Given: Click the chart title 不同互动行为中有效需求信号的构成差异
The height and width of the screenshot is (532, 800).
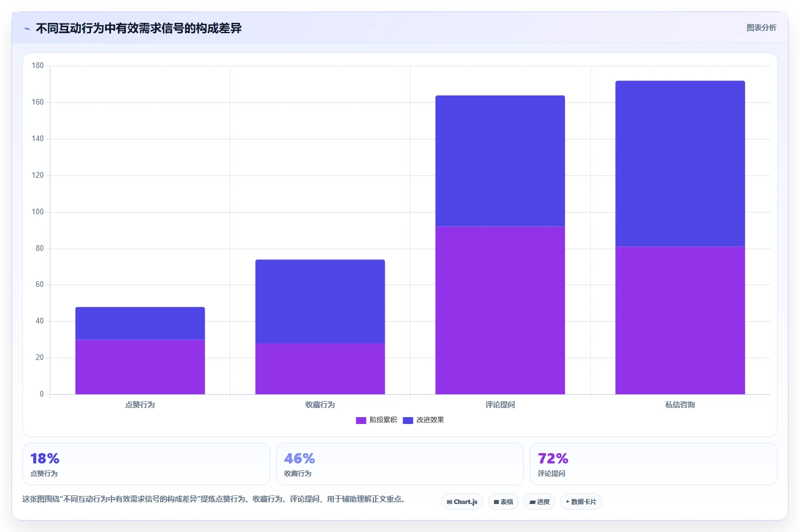Looking at the screenshot, I should tap(139, 29).
